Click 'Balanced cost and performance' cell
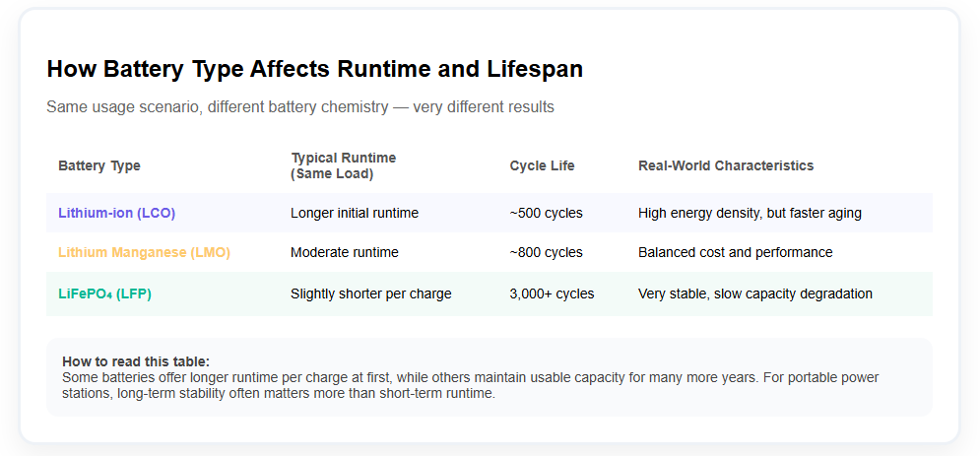Viewport: 980px width, 456px height. [x=735, y=252]
